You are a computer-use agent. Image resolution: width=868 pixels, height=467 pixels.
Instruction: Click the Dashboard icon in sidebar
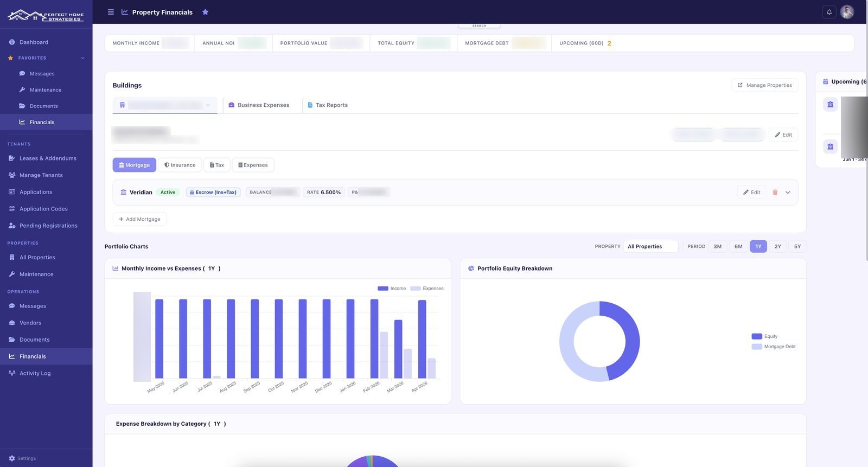pyautogui.click(x=12, y=42)
